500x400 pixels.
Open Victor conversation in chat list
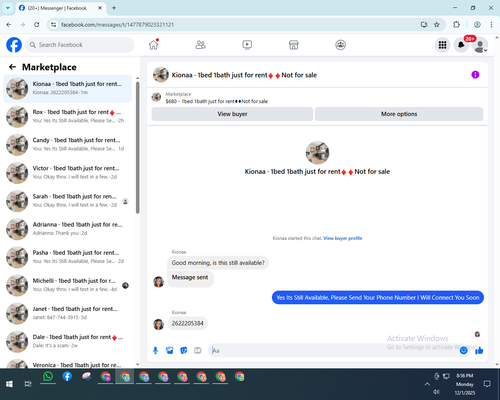(x=67, y=173)
